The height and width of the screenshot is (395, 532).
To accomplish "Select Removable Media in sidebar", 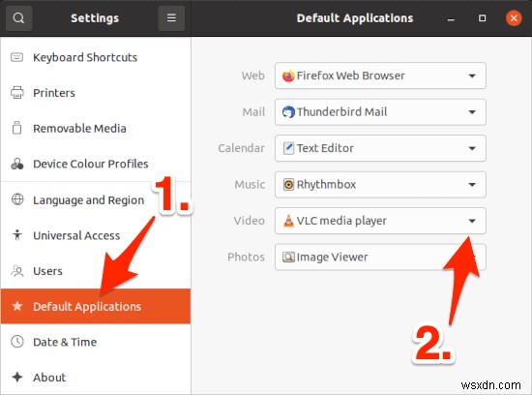I will (x=96, y=128).
